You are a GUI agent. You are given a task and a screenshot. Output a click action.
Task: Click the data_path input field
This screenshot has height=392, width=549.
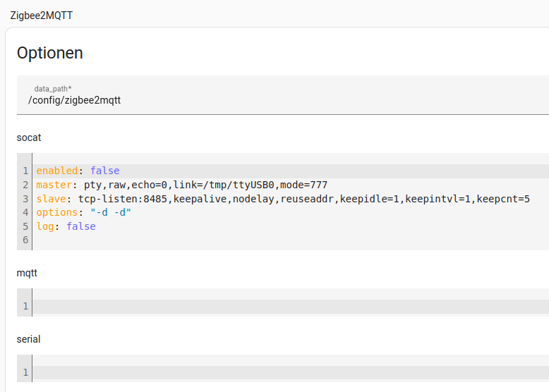tap(283, 95)
